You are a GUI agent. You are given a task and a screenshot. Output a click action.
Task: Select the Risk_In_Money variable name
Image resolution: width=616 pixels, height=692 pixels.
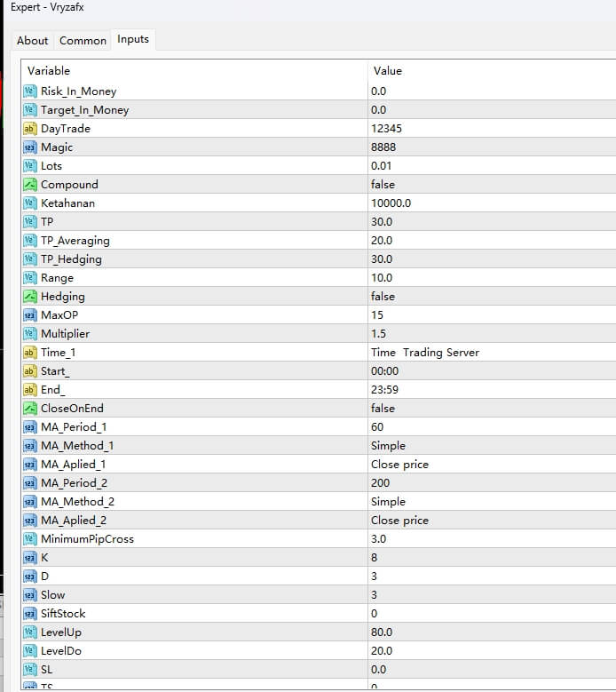pos(78,91)
